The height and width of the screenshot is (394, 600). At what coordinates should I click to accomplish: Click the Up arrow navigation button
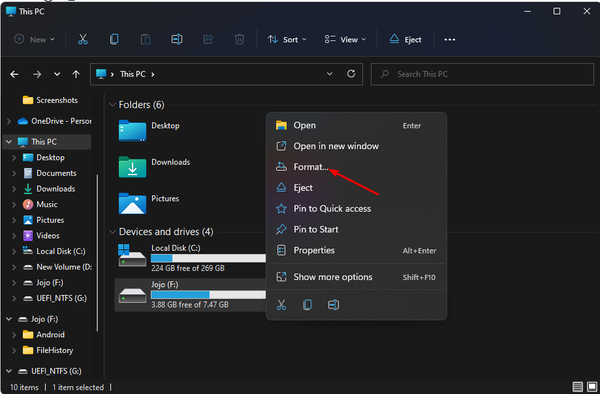point(76,74)
